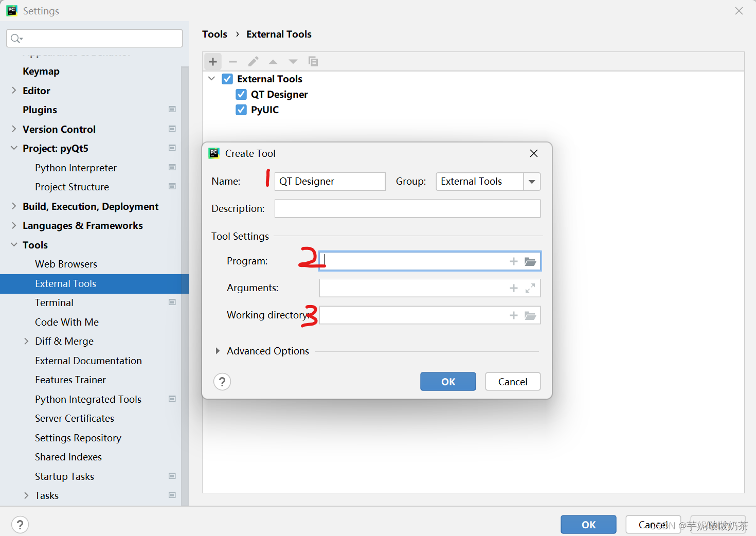Click the settings sidebar scrollbar
The image size is (756, 536).
tap(185, 285)
